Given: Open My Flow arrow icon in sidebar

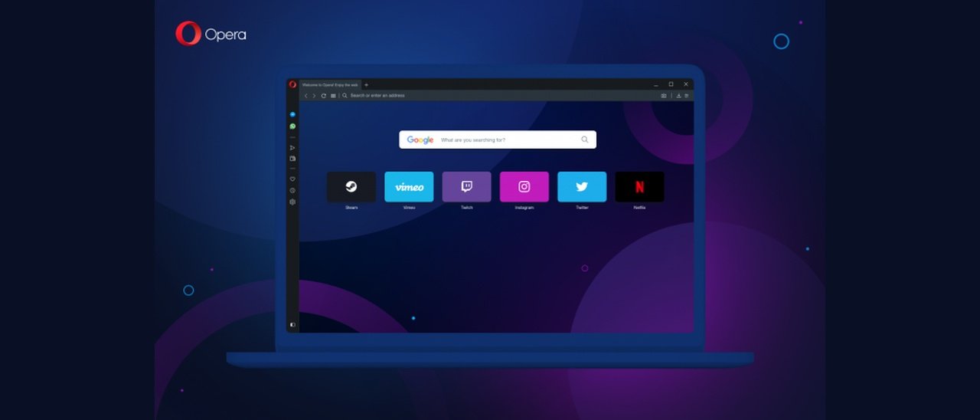Looking at the screenshot, I should tap(292, 147).
